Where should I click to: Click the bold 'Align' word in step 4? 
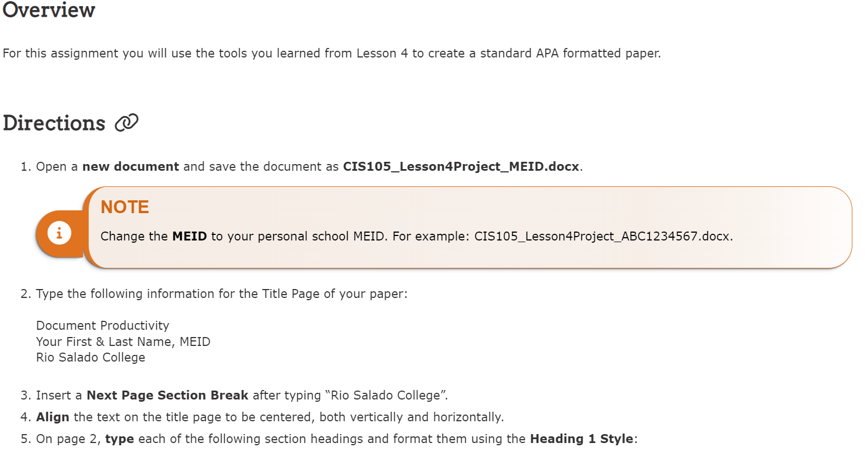click(53, 417)
